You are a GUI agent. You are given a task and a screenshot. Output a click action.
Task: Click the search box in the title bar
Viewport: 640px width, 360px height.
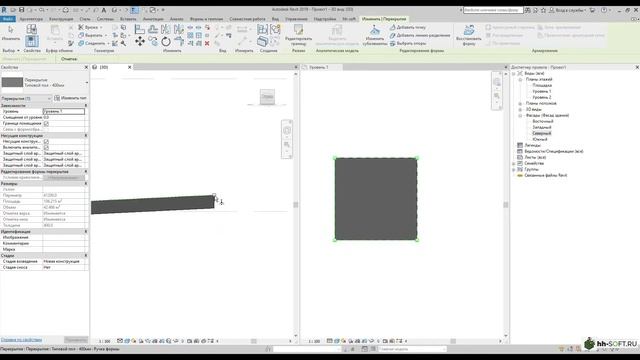(493, 10)
